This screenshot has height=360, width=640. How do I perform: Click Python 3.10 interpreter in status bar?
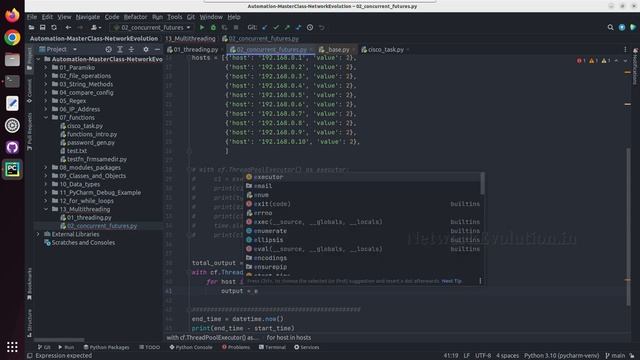click(561, 356)
